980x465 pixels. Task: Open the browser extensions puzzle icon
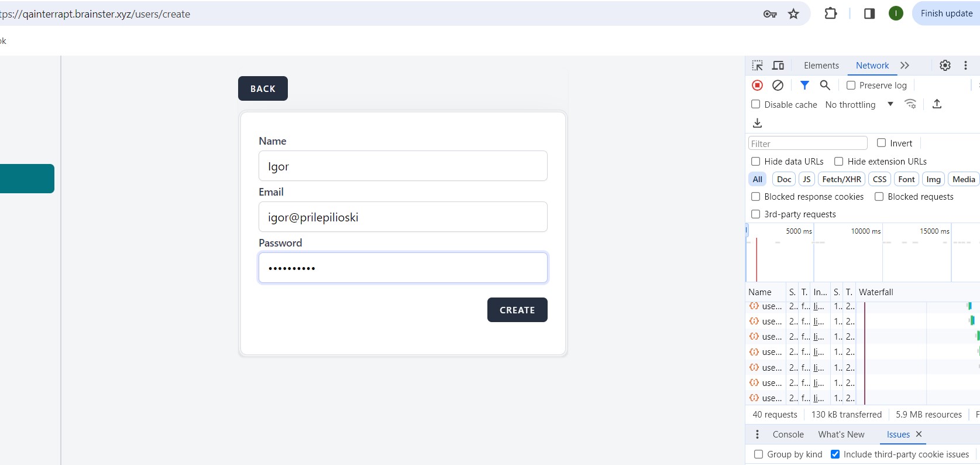tap(830, 13)
